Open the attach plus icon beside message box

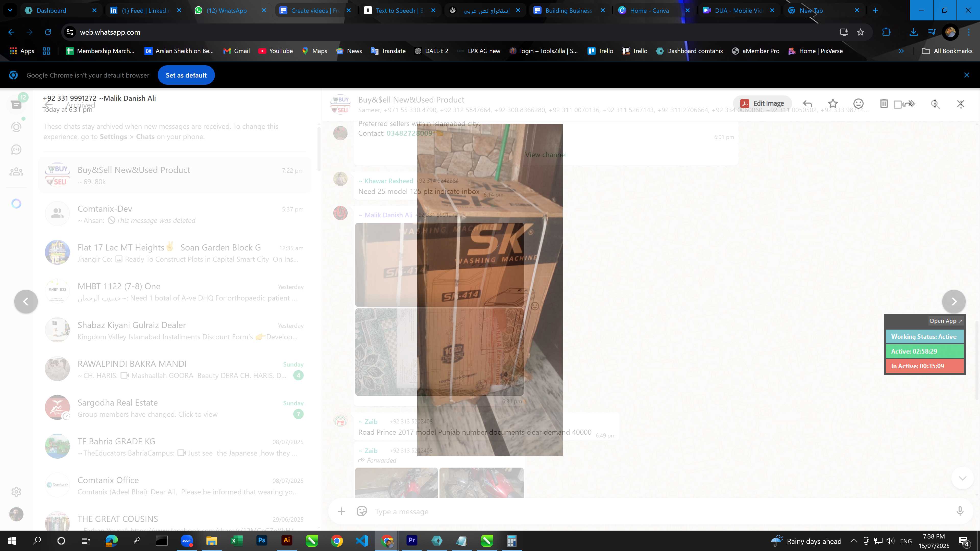click(341, 511)
